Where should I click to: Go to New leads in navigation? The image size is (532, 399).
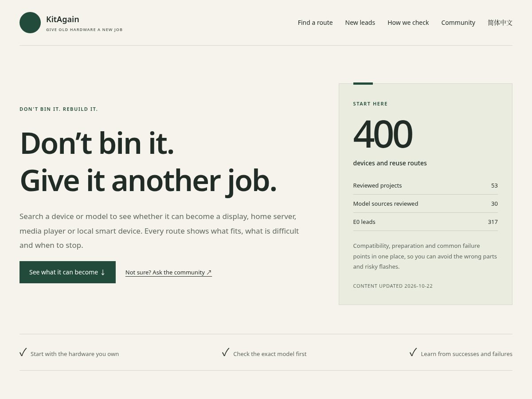[360, 23]
